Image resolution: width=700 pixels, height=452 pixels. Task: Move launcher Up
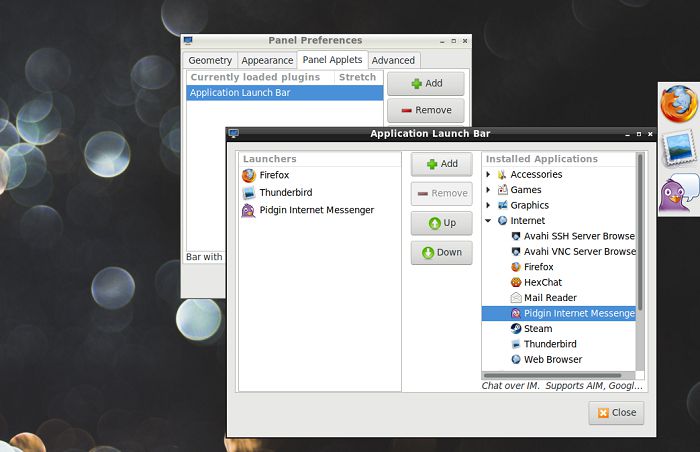(x=442, y=223)
